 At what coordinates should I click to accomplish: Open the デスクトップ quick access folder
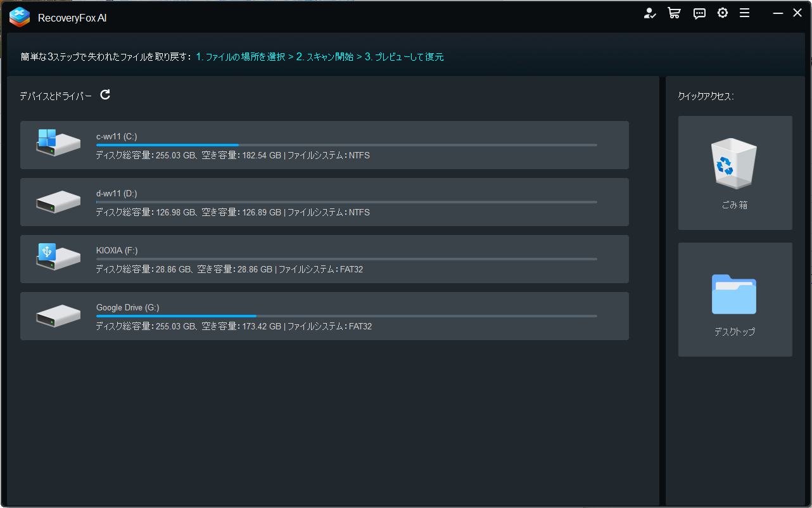[x=734, y=298]
